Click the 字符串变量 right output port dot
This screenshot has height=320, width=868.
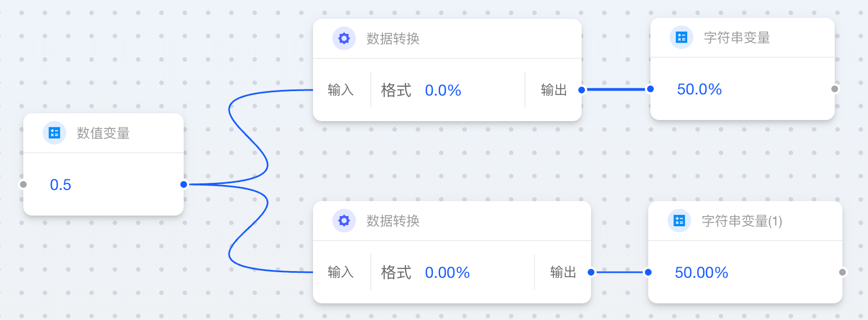pos(834,89)
